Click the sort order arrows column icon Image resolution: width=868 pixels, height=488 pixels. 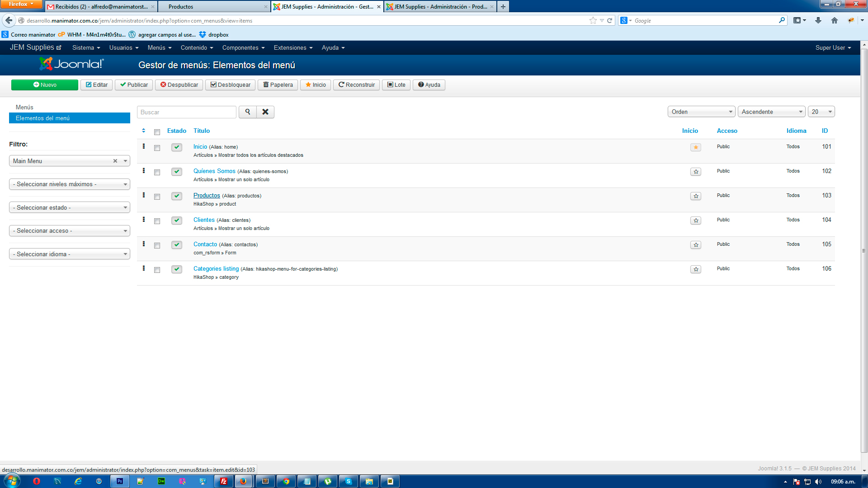point(144,131)
